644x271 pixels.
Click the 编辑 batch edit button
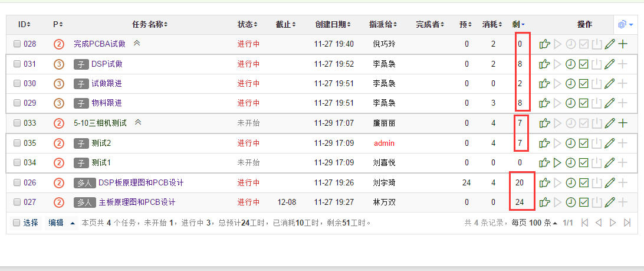click(x=56, y=223)
